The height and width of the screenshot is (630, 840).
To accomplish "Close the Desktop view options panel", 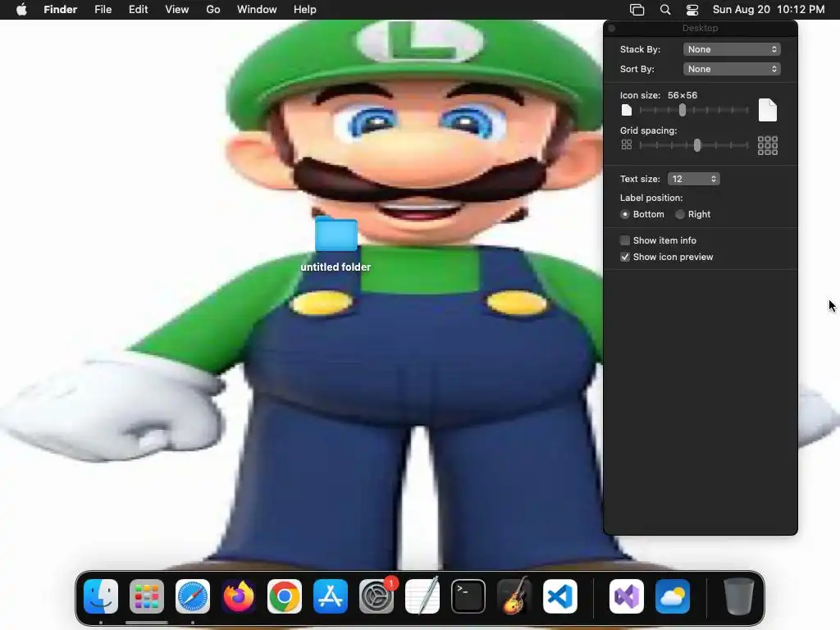I will point(612,28).
